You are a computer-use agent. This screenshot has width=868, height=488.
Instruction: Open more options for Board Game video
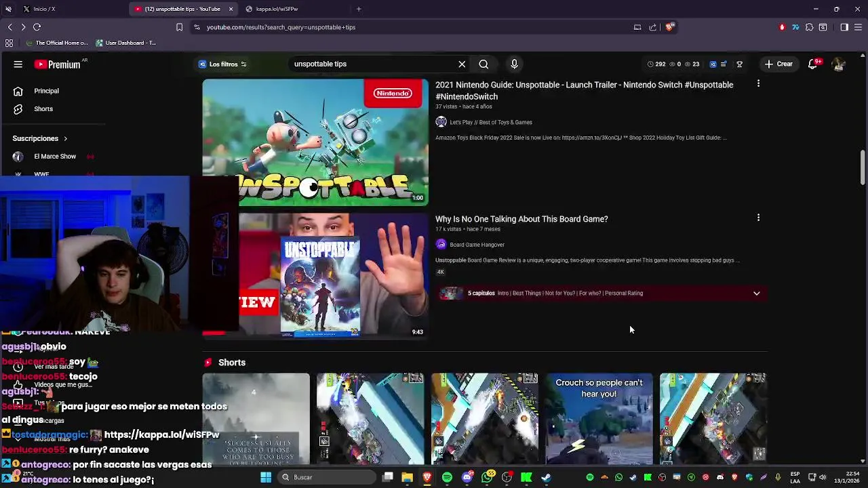click(x=758, y=218)
